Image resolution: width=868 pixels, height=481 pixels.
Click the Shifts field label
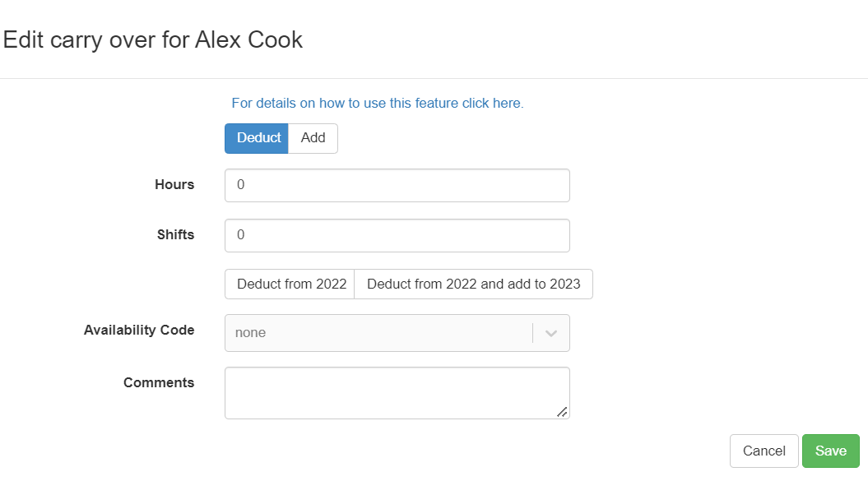(175, 234)
